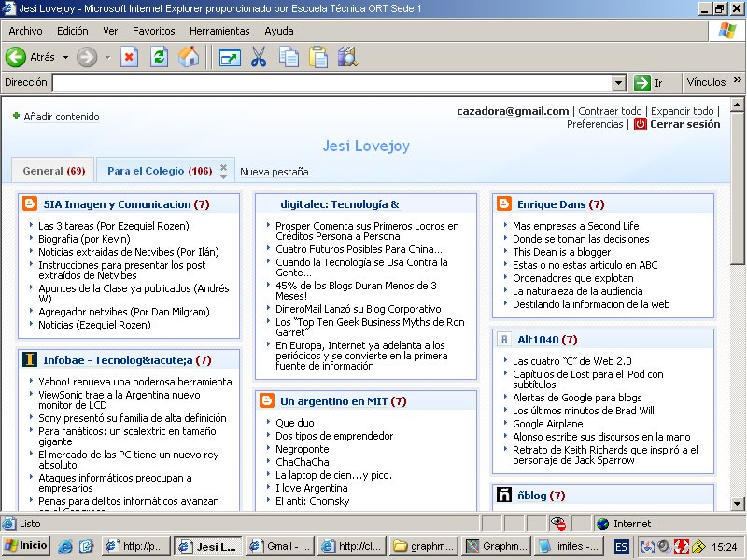Open the Vínculos links toolbar
This screenshot has height=560, width=747.
coord(706,82)
